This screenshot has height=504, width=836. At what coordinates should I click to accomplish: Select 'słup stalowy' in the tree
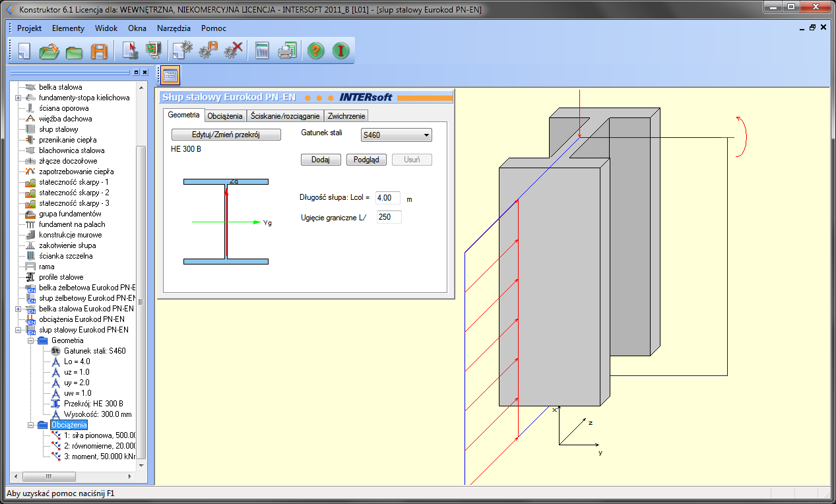click(59, 129)
